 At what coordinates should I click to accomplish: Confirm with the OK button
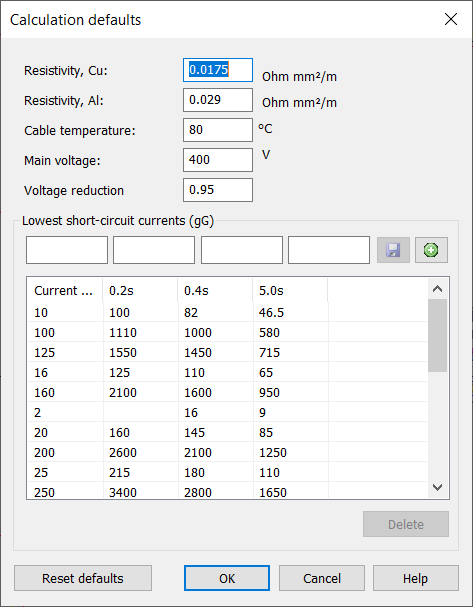pos(227,578)
